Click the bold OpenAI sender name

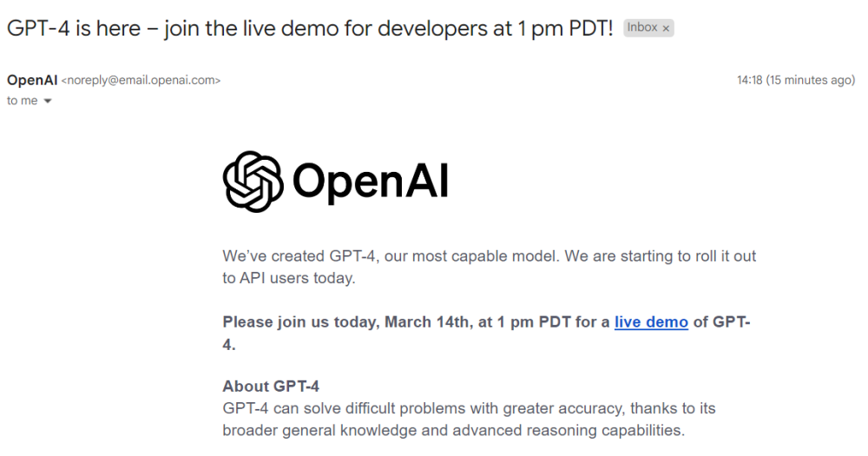click(32, 80)
